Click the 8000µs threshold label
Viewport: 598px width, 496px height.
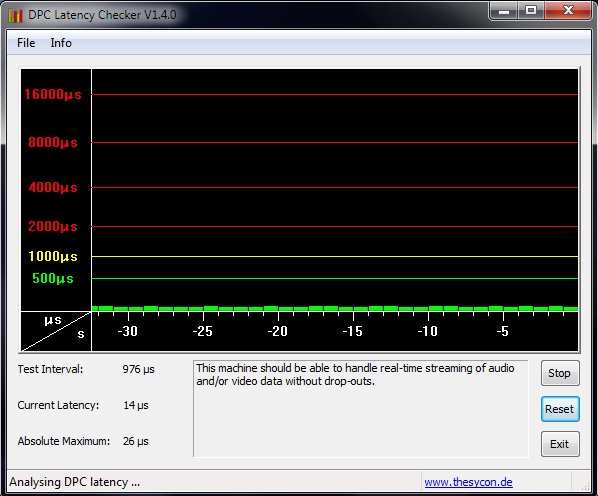point(53,142)
